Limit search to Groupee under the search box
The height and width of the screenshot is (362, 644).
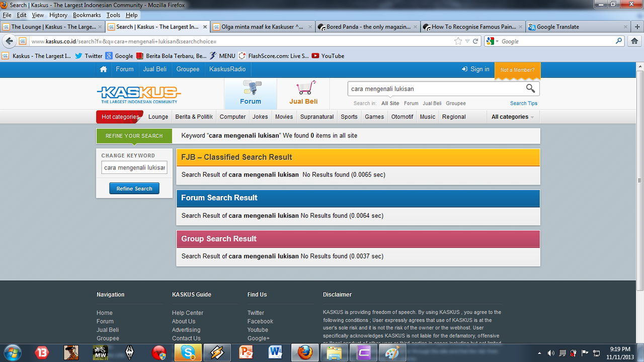456,103
